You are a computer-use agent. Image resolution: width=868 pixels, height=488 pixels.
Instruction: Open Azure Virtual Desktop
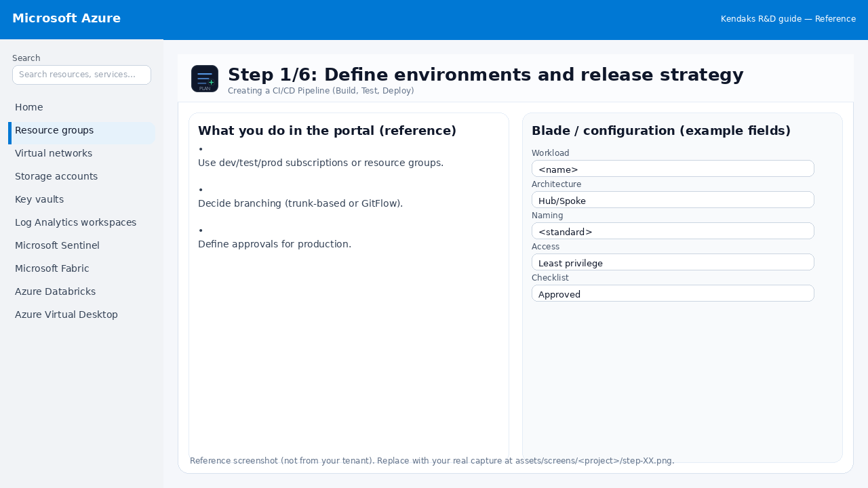81,314
